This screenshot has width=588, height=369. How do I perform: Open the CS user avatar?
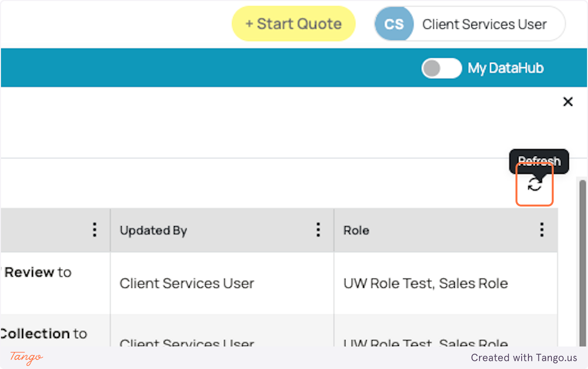[394, 23]
